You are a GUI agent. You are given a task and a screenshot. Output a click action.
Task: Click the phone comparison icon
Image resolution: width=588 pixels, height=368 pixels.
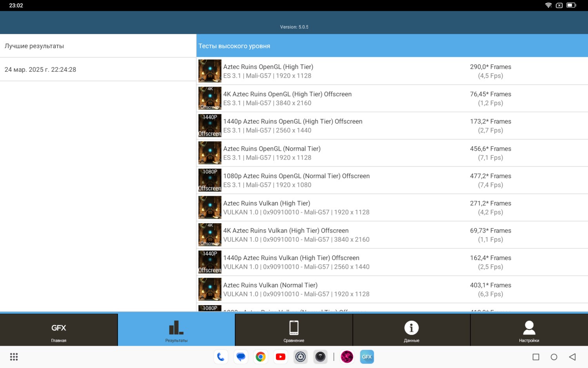pyautogui.click(x=294, y=328)
